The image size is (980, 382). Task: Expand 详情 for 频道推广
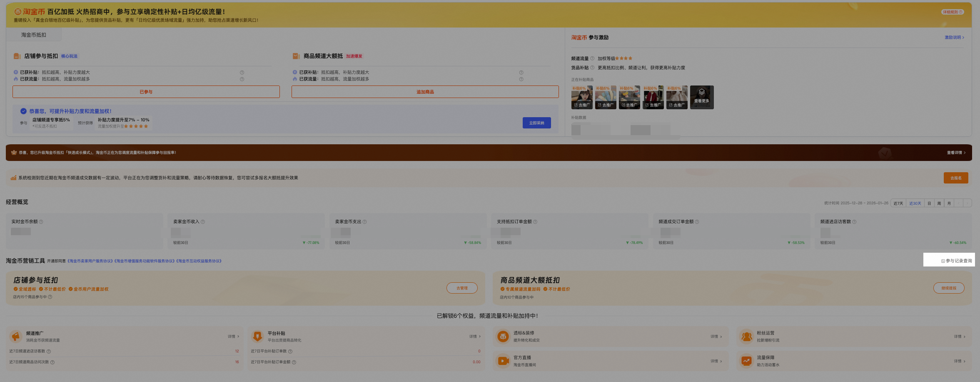pyautogui.click(x=233, y=337)
